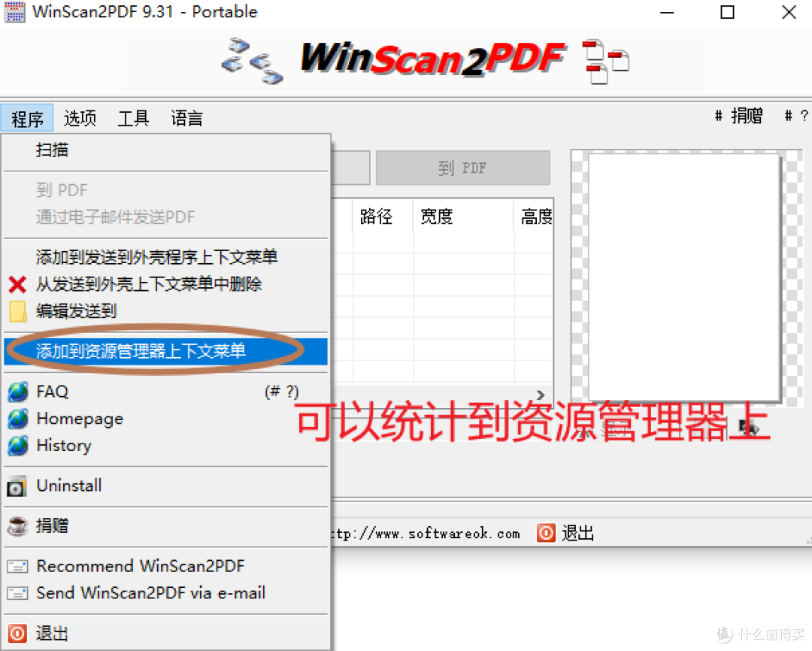812x651 pixels.
Task: Open the 语言 menu
Action: click(x=186, y=119)
